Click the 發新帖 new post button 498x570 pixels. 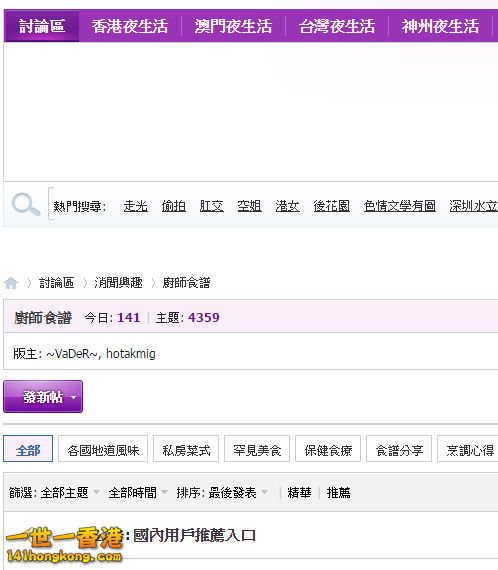pos(43,397)
